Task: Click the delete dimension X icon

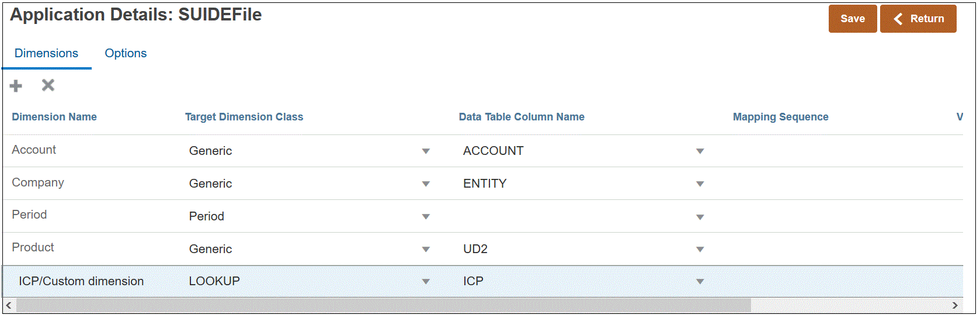Action: [x=48, y=85]
